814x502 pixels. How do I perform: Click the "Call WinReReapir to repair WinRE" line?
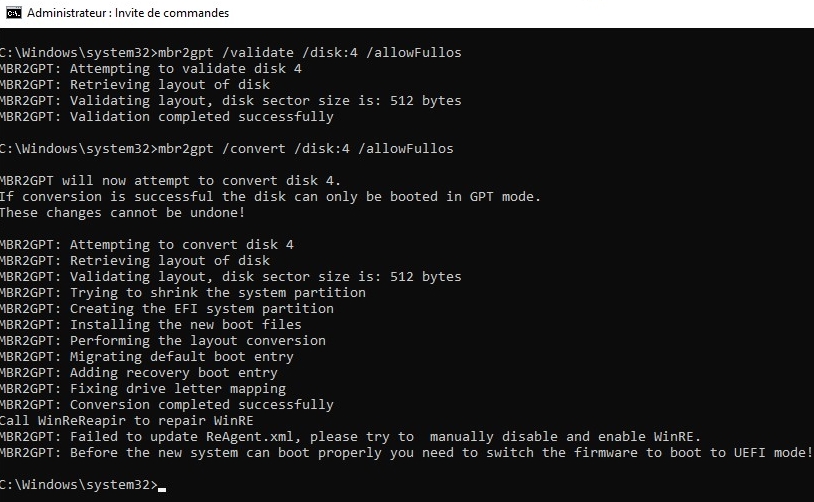(133, 421)
